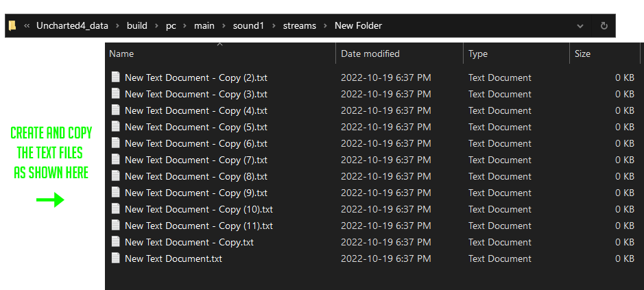Select New Text Document - Copy (3).txt filename
The width and height of the screenshot is (644, 290).
click(195, 94)
